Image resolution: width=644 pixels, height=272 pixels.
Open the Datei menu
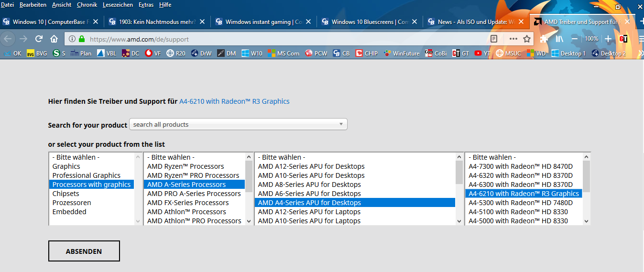coord(8,5)
